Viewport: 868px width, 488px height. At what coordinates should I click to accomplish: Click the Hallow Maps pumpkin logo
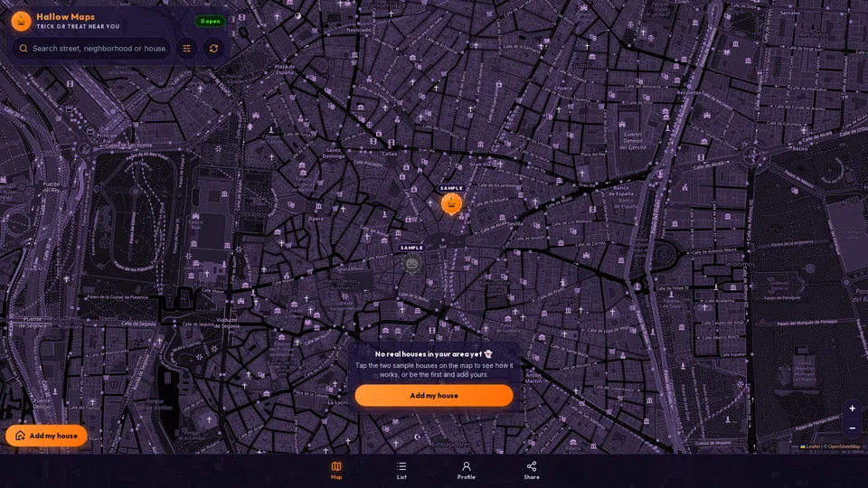[21, 22]
